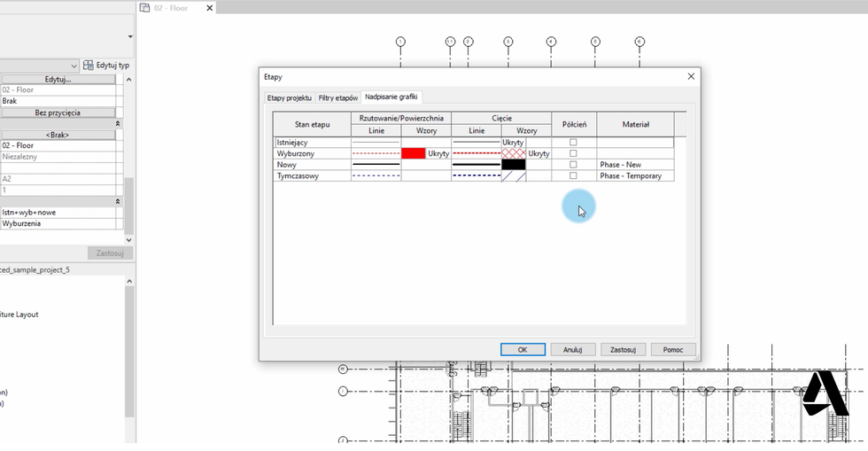This screenshot has width=868, height=451.
Task: Click Anuluj to cancel the dialog
Action: [573, 350]
